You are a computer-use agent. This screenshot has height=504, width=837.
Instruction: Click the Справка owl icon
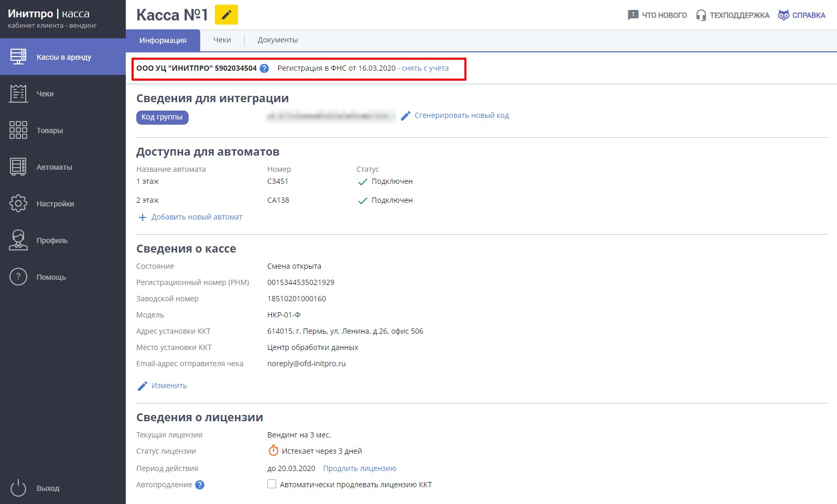[784, 15]
